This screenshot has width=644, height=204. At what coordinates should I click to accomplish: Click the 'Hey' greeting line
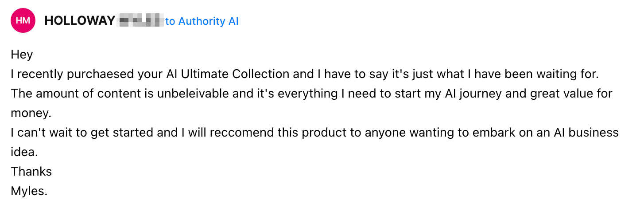[22, 55]
